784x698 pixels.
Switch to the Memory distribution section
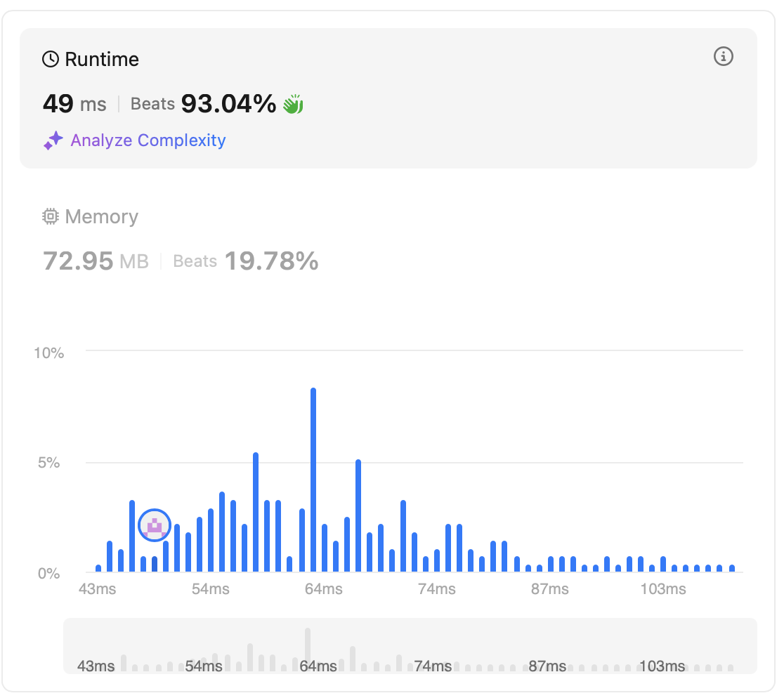101,217
